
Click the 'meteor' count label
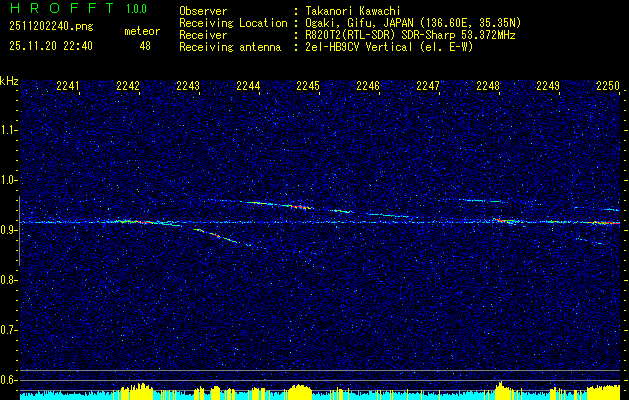[142, 31]
